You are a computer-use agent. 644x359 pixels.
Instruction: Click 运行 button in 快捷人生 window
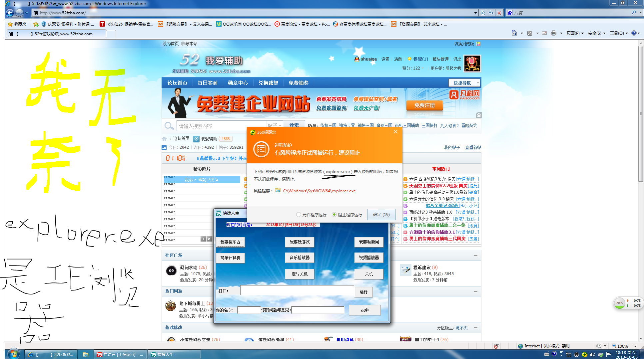(363, 292)
